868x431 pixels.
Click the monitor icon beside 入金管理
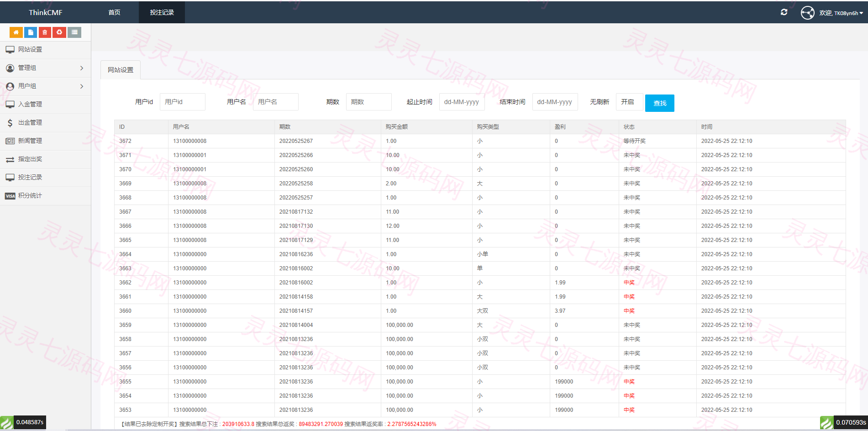pyautogui.click(x=10, y=104)
